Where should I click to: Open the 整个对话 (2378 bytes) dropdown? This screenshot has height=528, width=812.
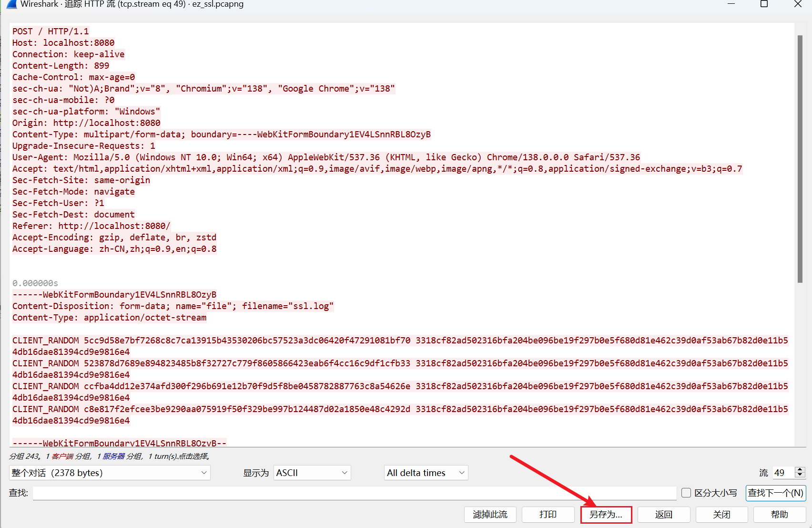coord(109,473)
